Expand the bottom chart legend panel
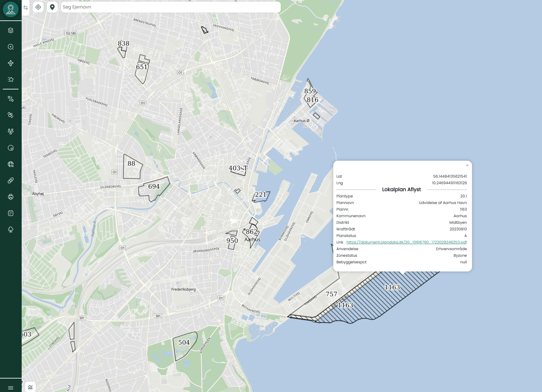 [30, 387]
